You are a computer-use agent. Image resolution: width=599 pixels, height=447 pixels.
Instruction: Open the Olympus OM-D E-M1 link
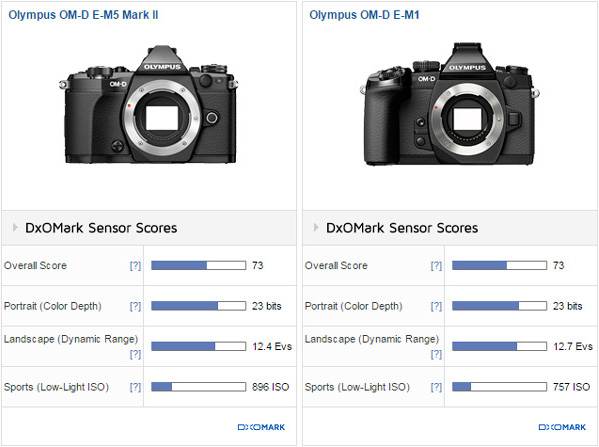coord(364,15)
